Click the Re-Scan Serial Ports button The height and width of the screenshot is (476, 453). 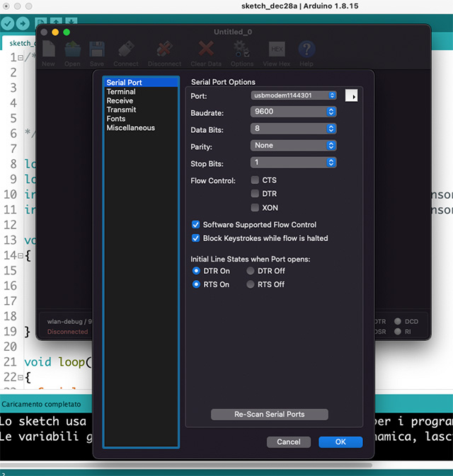[269, 414]
